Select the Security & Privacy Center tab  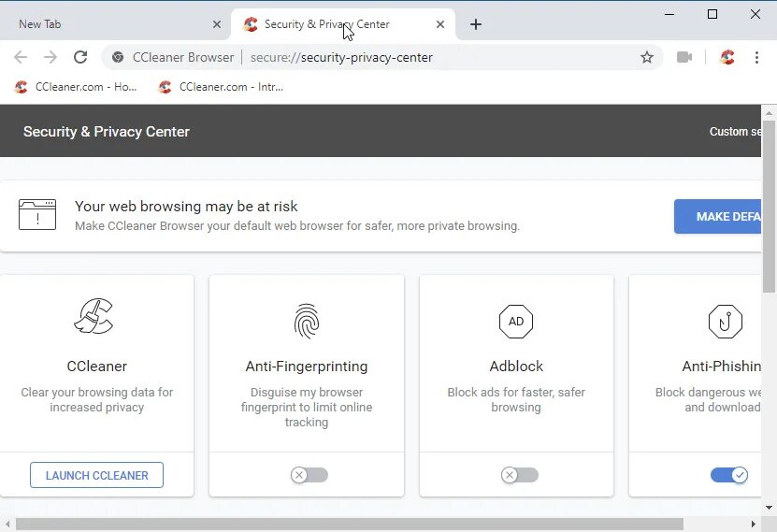coord(343,24)
